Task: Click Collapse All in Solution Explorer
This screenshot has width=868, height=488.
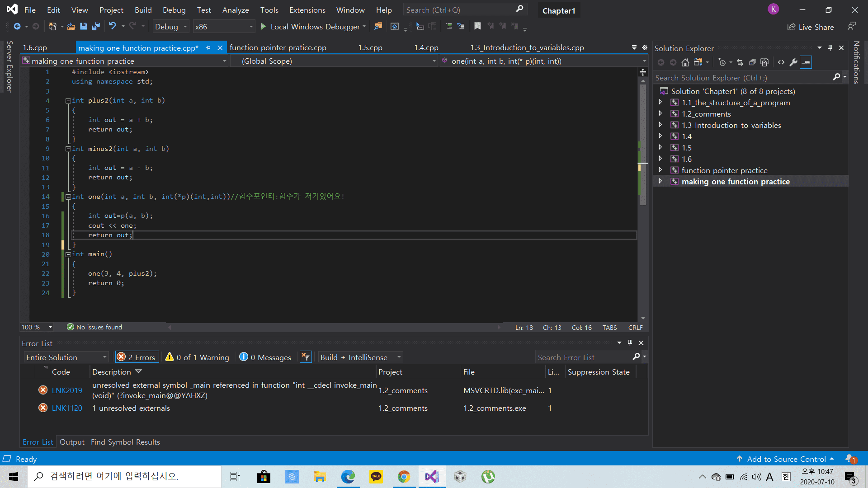Action: pos(752,62)
